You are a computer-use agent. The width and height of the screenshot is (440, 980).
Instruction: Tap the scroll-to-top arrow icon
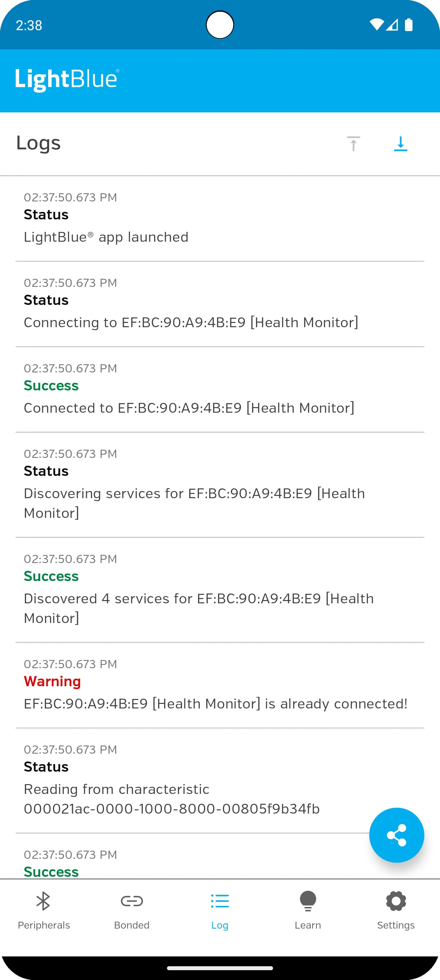[x=353, y=144]
